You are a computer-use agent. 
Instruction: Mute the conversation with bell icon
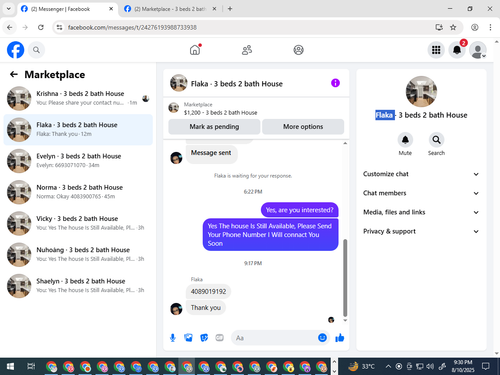(405, 140)
